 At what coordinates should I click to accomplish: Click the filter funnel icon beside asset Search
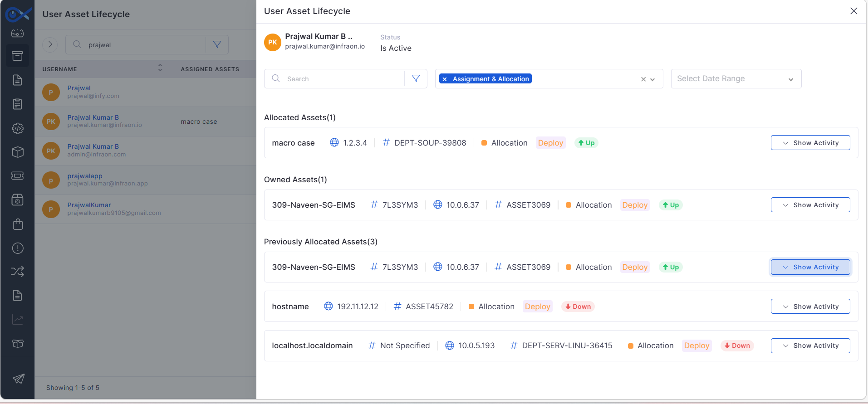tap(416, 78)
